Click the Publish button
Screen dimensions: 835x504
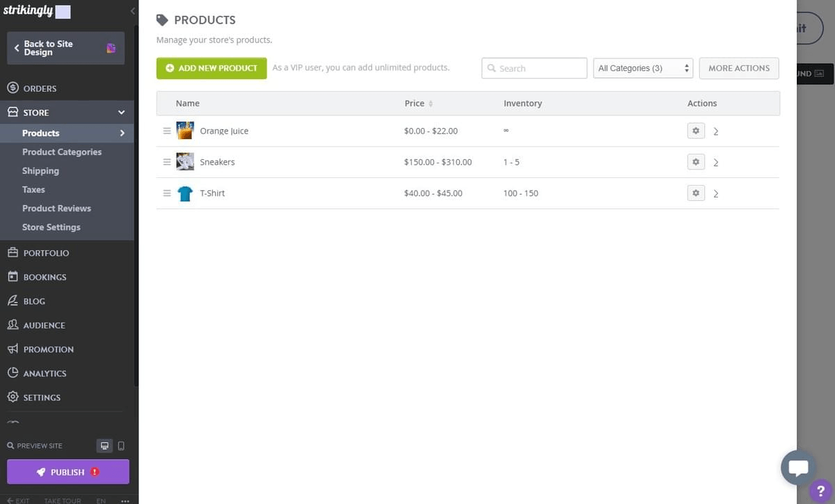(x=68, y=472)
